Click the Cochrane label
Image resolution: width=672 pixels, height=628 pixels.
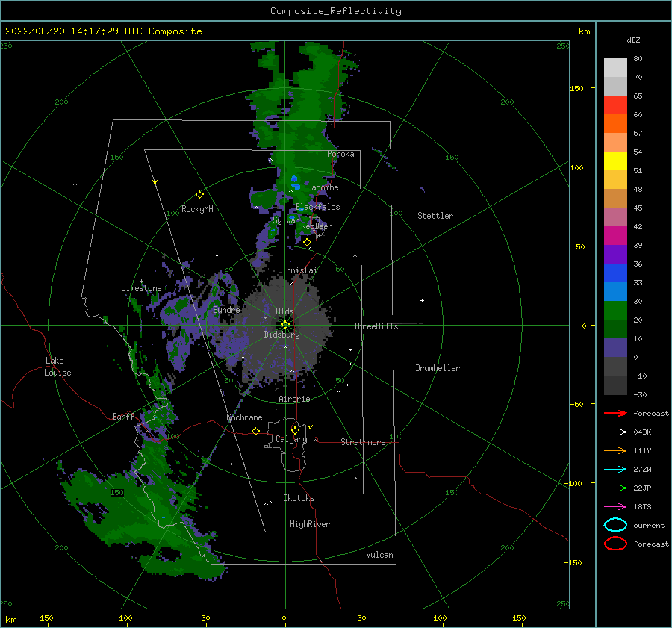click(244, 417)
